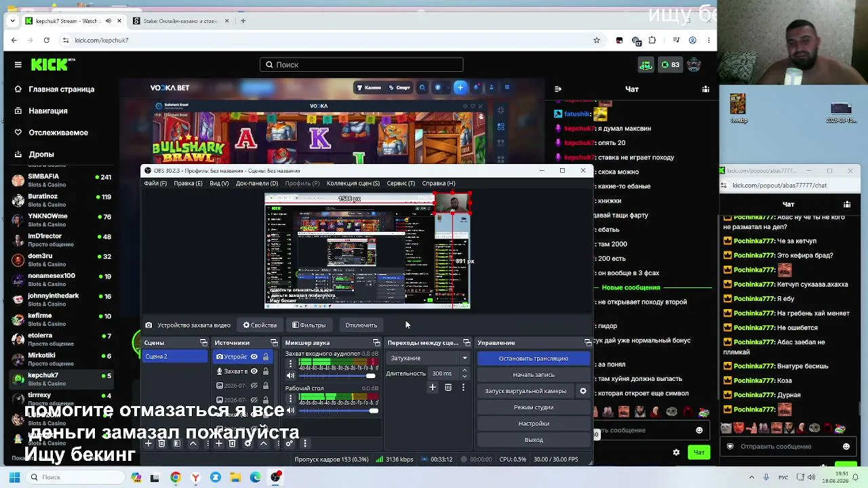Screen dimensions: 868x488
Task: Open the Справка menu in OBS
Action: coord(438,183)
